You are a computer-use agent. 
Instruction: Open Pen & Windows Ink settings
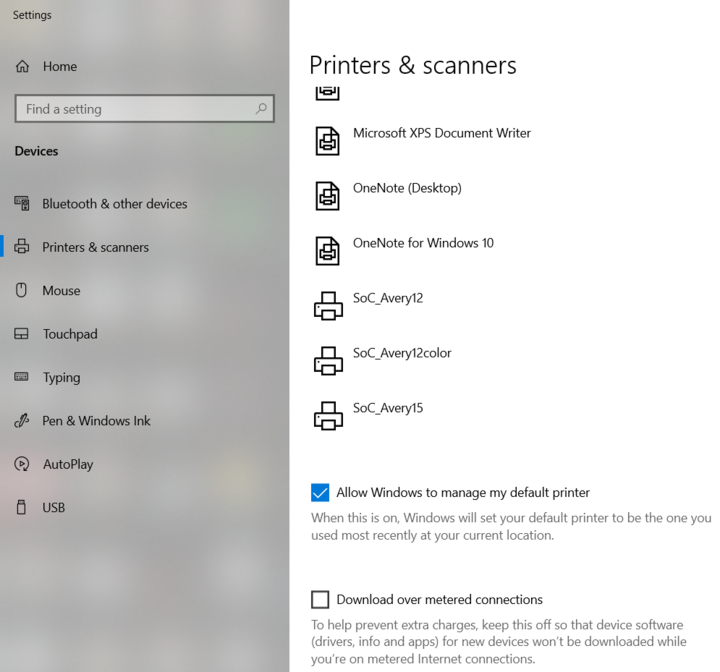coord(96,421)
